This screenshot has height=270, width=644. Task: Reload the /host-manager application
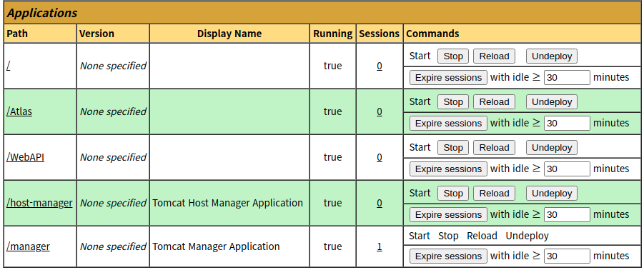pyautogui.click(x=494, y=194)
